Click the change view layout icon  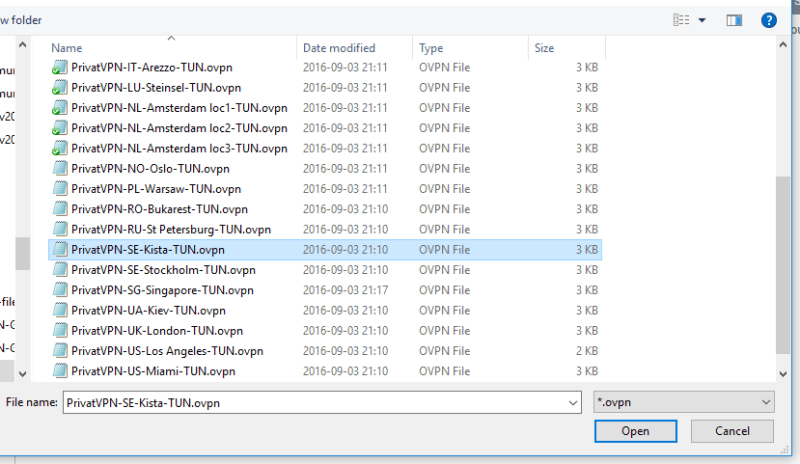(x=682, y=19)
